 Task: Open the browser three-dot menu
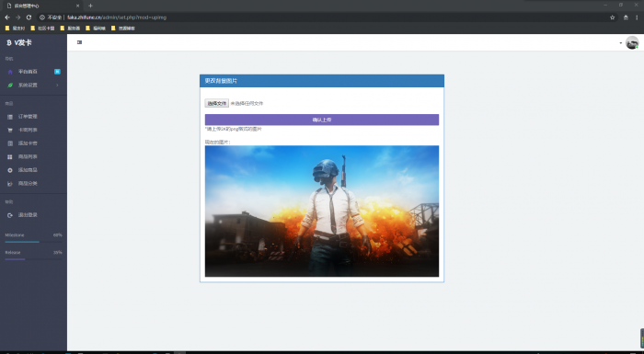pyautogui.click(x=637, y=17)
